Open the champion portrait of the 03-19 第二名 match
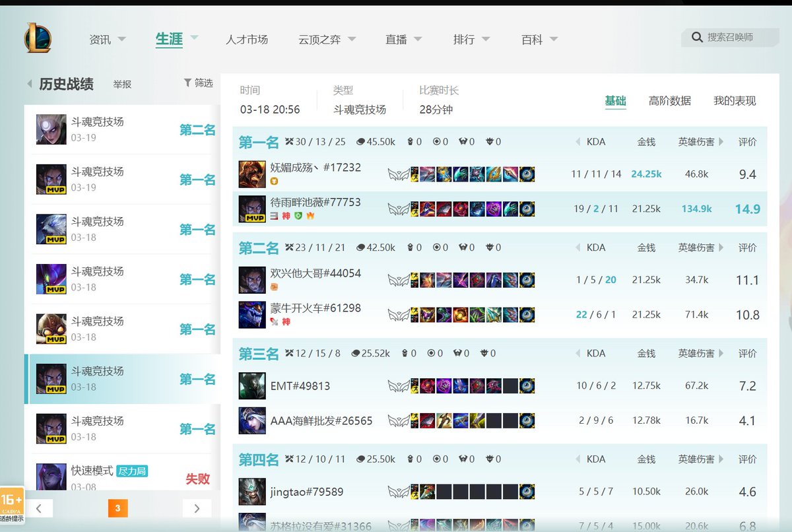The width and height of the screenshot is (792, 532). point(51,129)
